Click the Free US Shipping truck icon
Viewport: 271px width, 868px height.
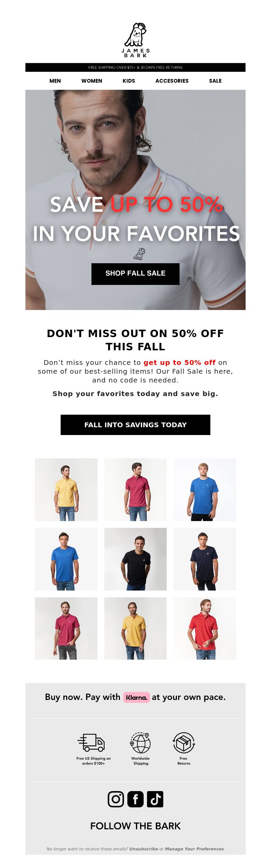click(x=91, y=743)
